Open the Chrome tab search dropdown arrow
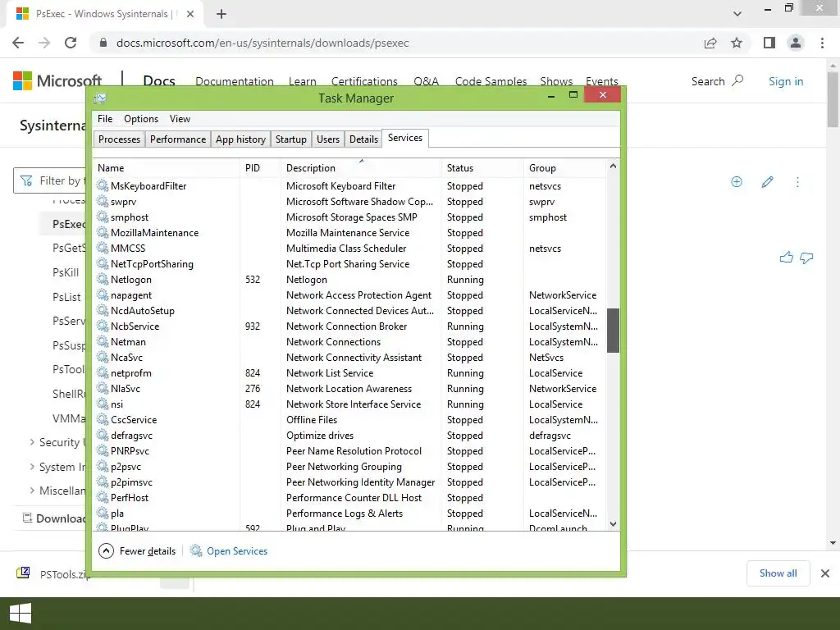The image size is (840, 630). (x=737, y=14)
